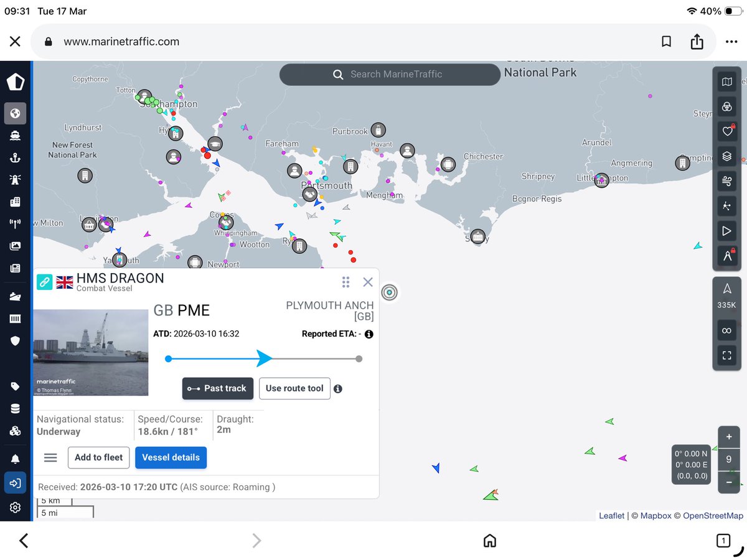
Task: Toggle the infinity vessel names icon
Action: [726, 330]
